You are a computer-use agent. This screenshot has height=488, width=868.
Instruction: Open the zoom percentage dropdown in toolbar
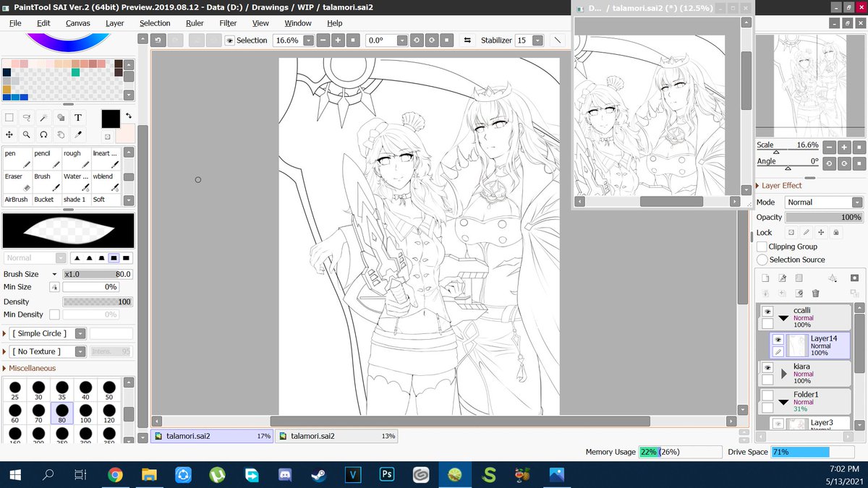[308, 40]
